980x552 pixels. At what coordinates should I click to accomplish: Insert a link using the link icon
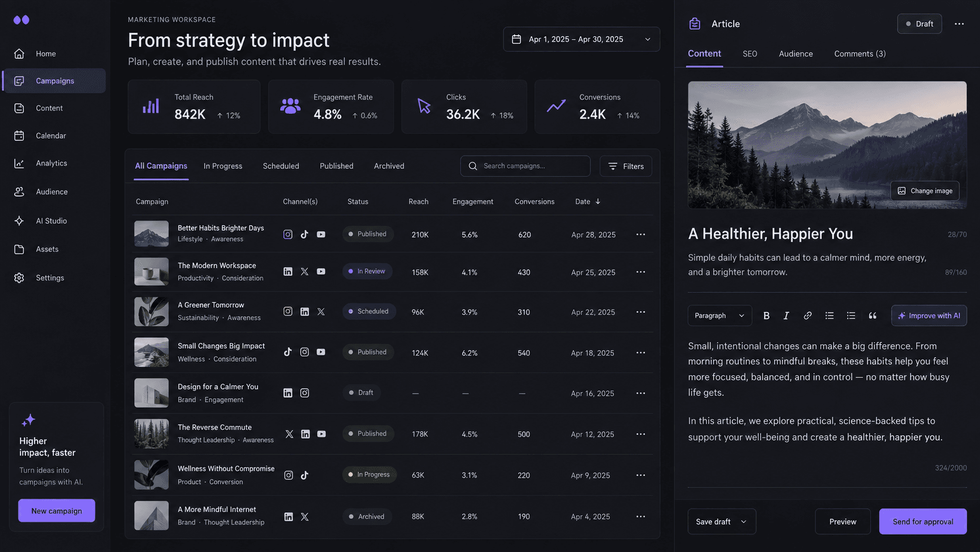tap(807, 316)
